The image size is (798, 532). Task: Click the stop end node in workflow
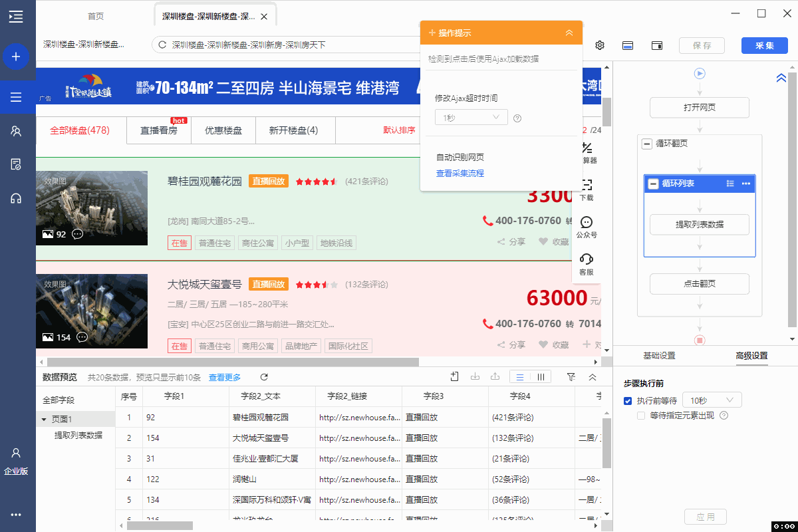pyautogui.click(x=700, y=340)
